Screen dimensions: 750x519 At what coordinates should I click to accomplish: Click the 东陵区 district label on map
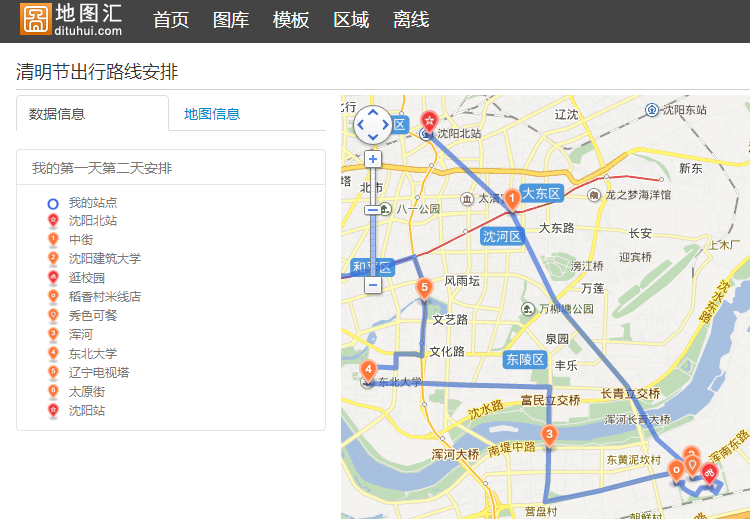tap(525, 359)
